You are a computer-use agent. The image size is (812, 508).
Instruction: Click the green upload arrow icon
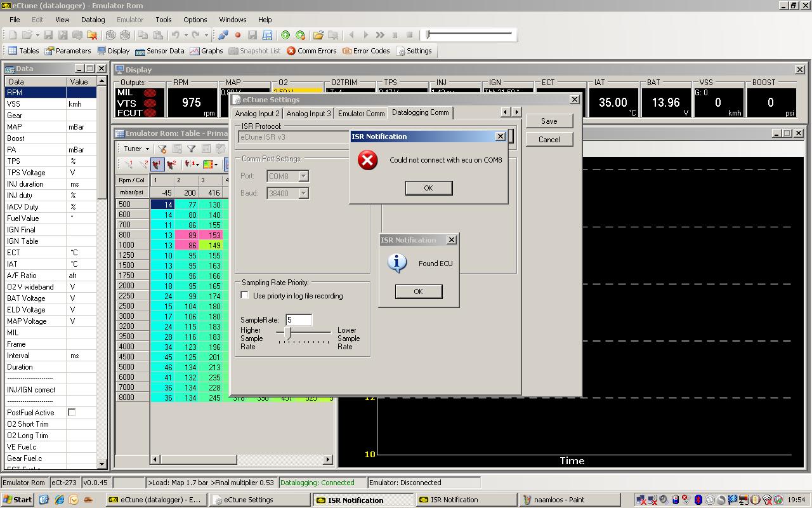point(285,35)
